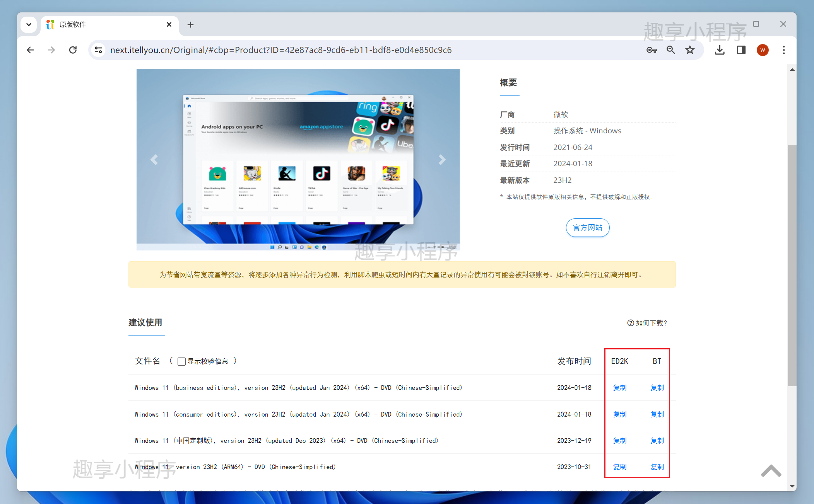Screen dimensions: 814x504
Task: Click the 微软 vendor value
Action: click(561, 114)
